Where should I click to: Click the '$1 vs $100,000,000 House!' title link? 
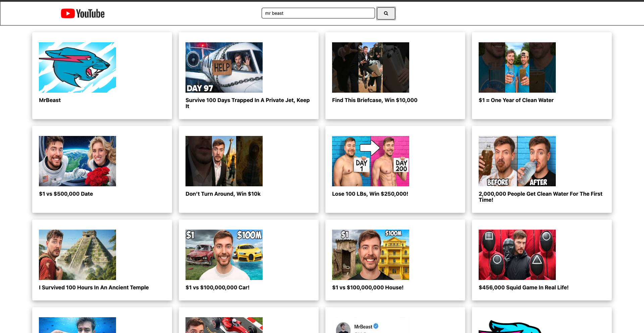click(x=368, y=287)
